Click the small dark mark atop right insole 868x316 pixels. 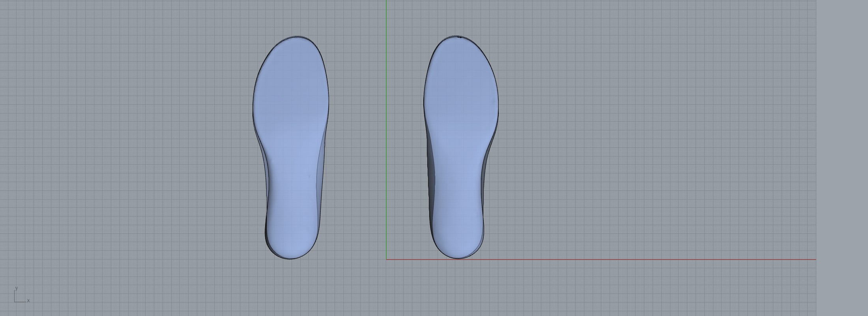460,38
